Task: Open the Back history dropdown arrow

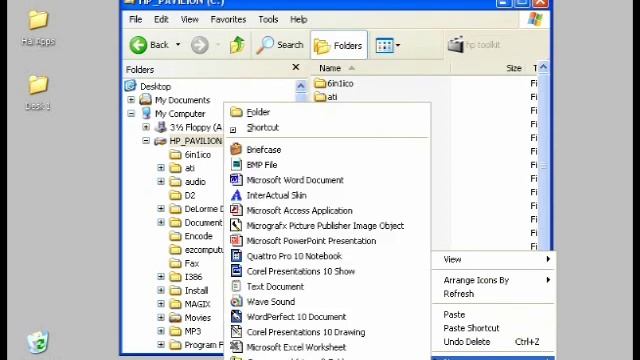Action: 178,44
